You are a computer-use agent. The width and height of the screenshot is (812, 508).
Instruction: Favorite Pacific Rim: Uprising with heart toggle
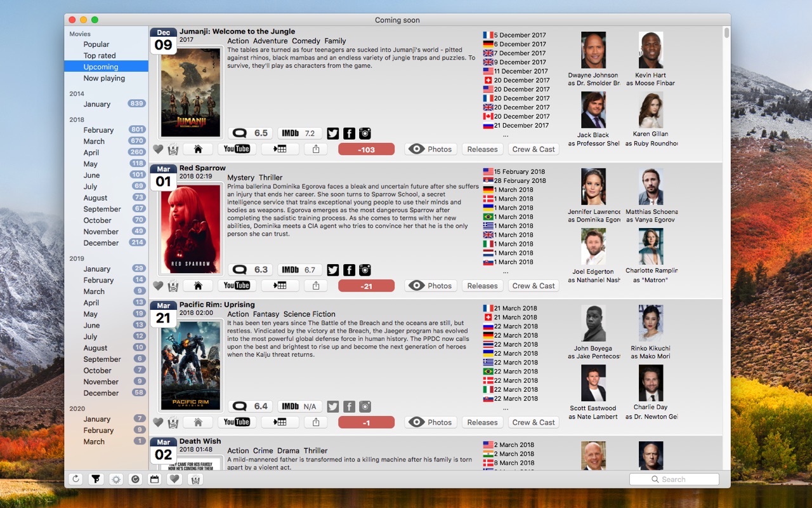point(158,422)
